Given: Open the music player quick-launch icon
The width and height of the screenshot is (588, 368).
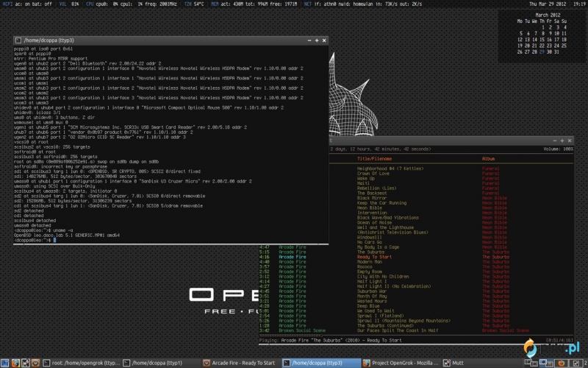Looking at the screenshot, I should click(x=35, y=363).
